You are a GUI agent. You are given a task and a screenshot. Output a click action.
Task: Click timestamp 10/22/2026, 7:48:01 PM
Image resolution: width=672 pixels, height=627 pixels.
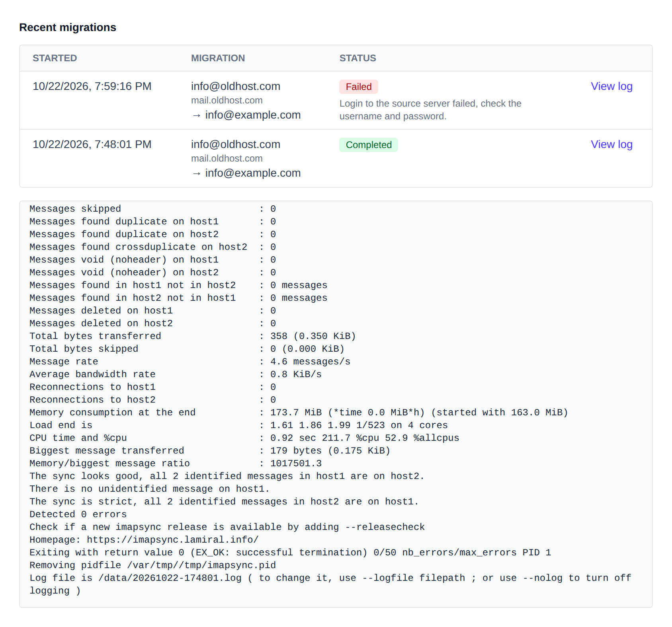click(x=92, y=144)
